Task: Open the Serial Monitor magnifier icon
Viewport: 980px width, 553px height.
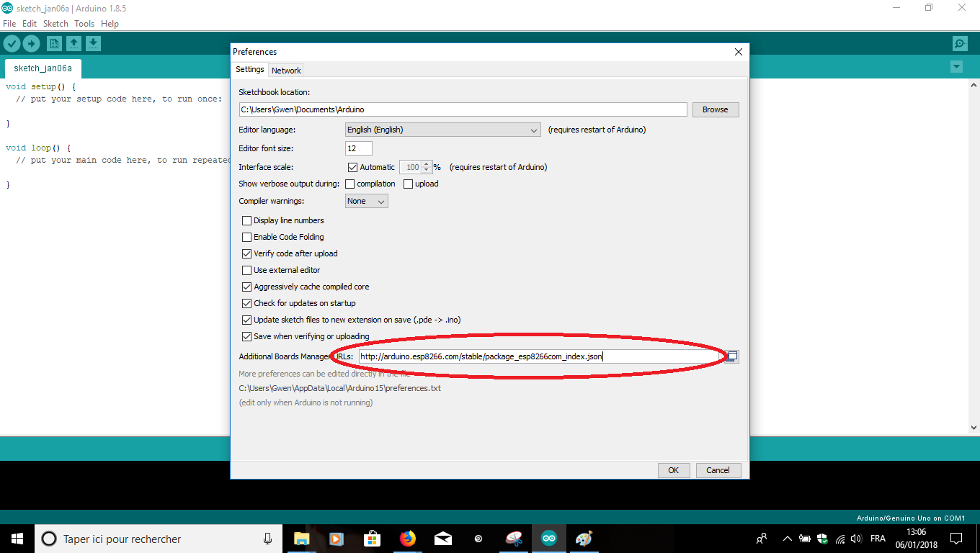Action: (x=960, y=44)
